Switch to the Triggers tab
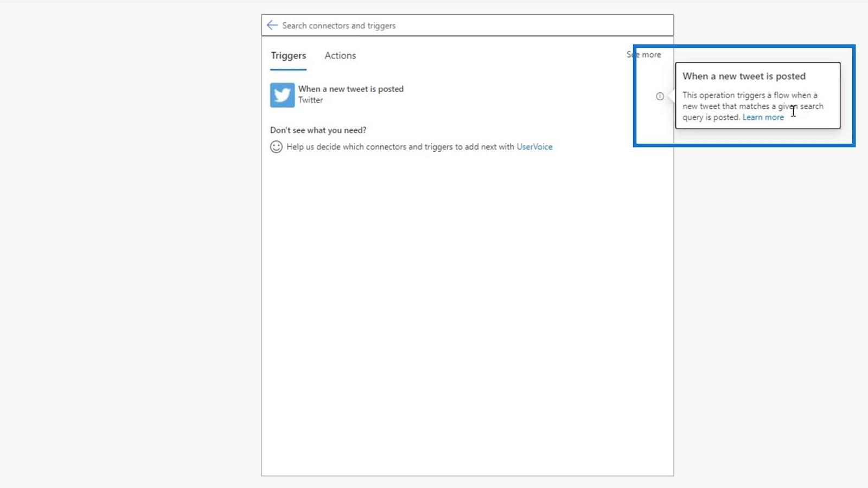 tap(289, 56)
